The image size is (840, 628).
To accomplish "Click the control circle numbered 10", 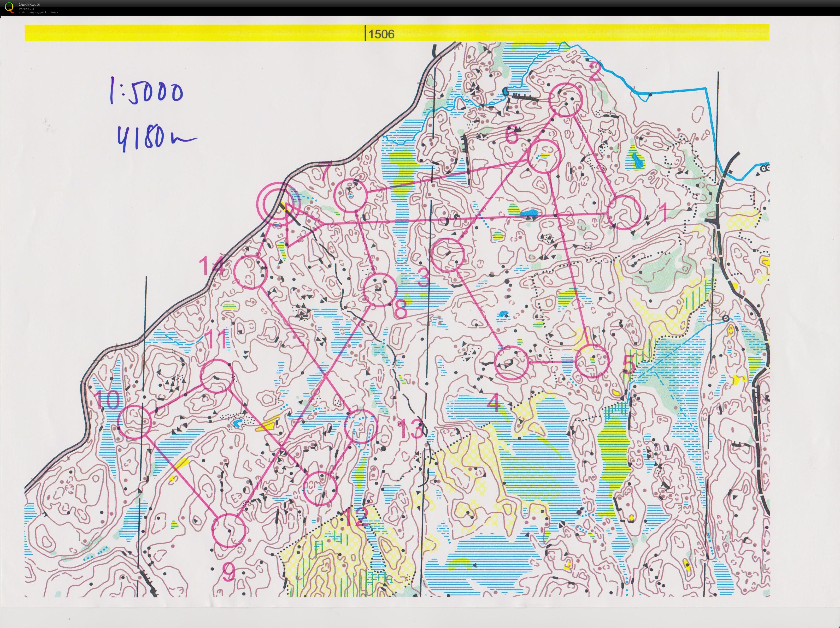I will click(135, 422).
